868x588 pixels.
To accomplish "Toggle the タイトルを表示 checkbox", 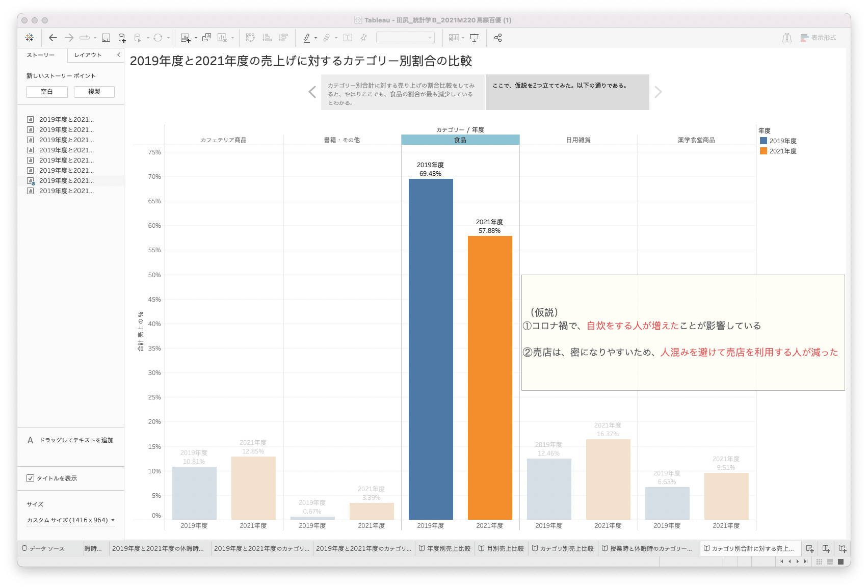I will [x=31, y=478].
